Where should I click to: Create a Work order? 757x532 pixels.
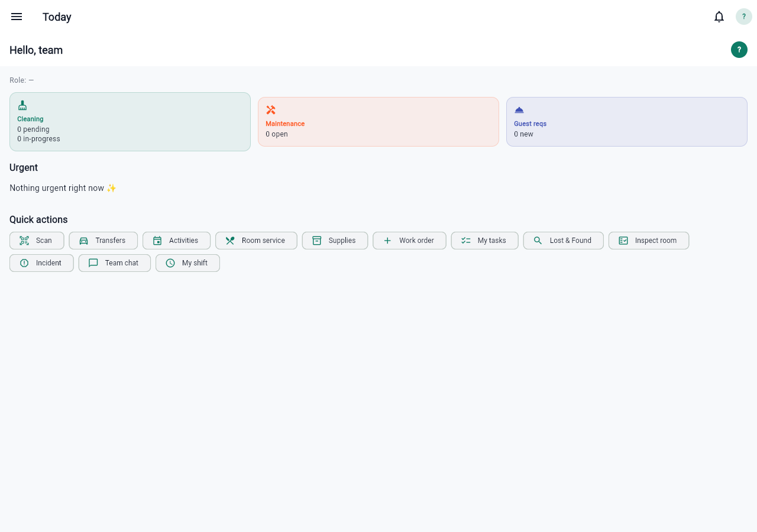pyautogui.click(x=409, y=241)
